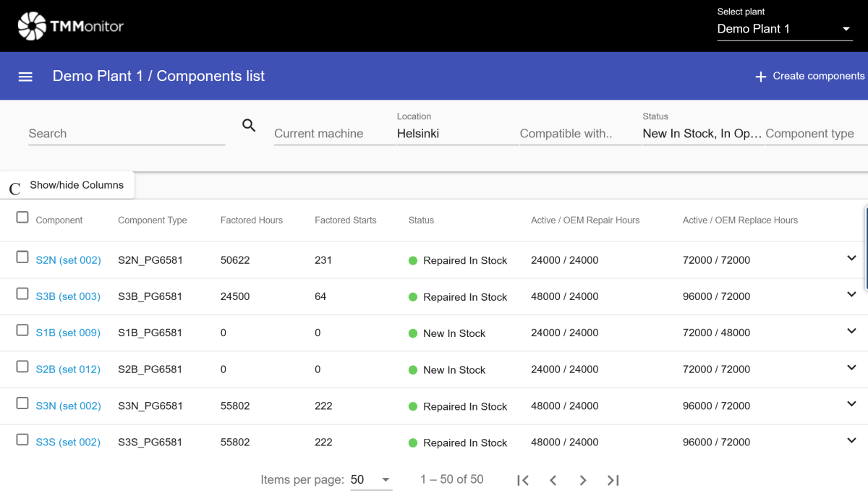
Task: Select the S1B (set 009) row checkbox
Action: coord(22,330)
